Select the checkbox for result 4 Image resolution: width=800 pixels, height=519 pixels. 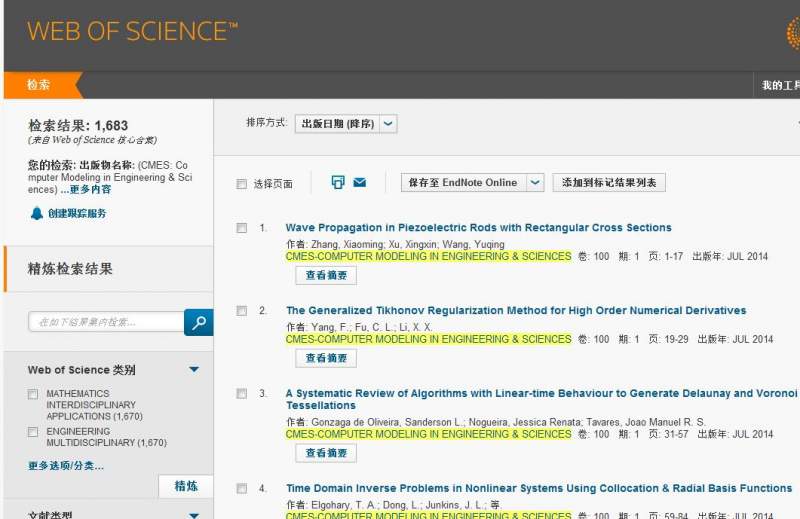click(x=242, y=488)
